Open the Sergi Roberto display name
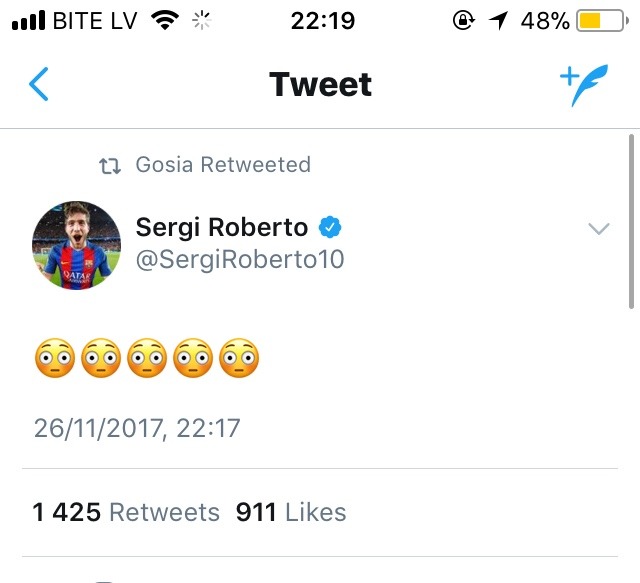Viewport: 640px width, 583px height. point(222,227)
